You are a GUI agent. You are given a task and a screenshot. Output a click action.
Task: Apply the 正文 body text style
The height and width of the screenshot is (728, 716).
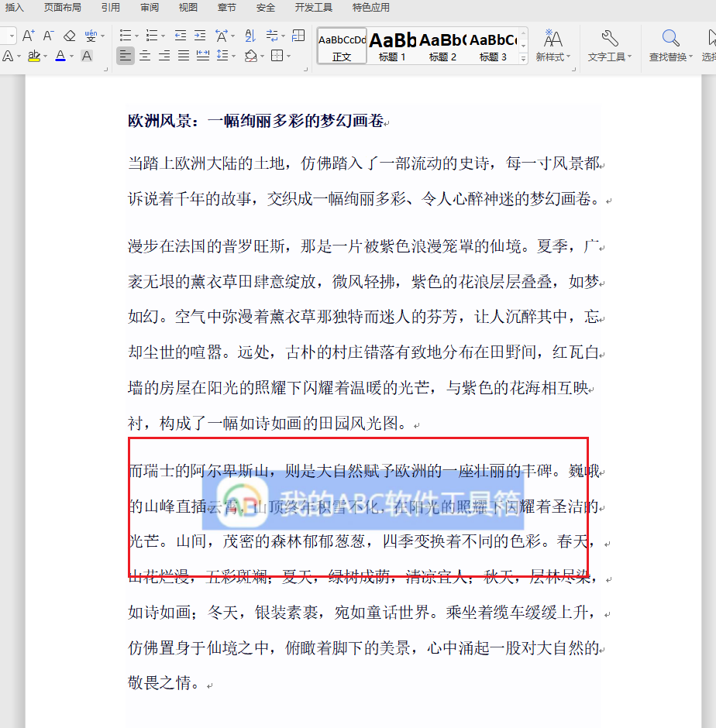[x=341, y=43]
